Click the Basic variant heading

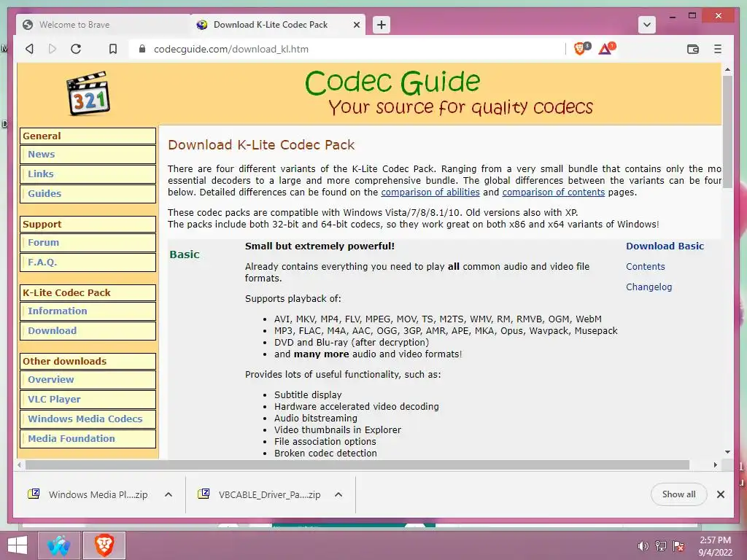point(185,254)
